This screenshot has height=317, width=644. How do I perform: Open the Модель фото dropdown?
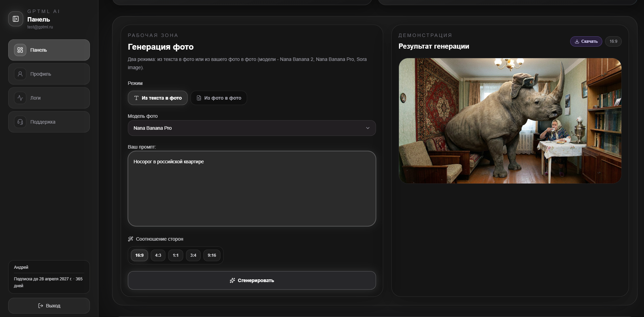coord(252,128)
